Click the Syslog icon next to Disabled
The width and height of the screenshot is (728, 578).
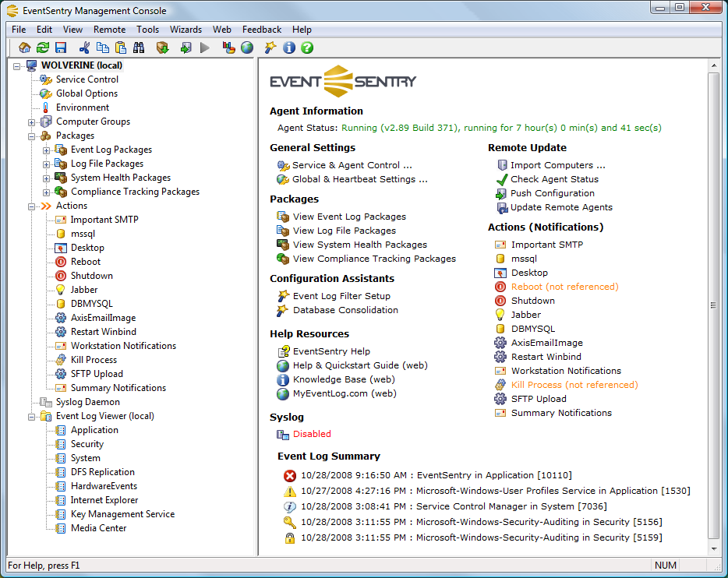click(x=283, y=434)
